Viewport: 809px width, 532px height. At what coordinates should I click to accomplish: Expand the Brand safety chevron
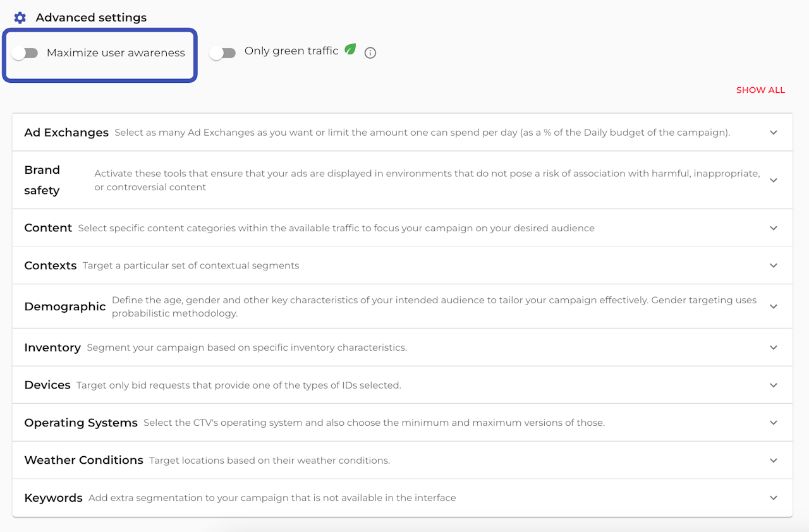[x=774, y=180]
